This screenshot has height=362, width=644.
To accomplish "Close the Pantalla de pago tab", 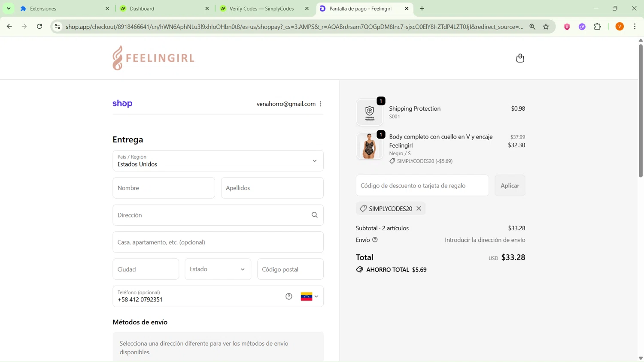I will point(407,9).
